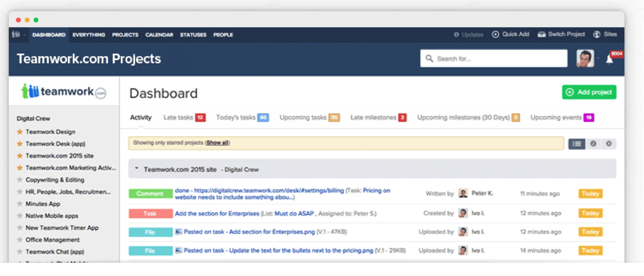Open the PROJECTS menu
Viewport: 644px width, 276px height.
[125, 35]
